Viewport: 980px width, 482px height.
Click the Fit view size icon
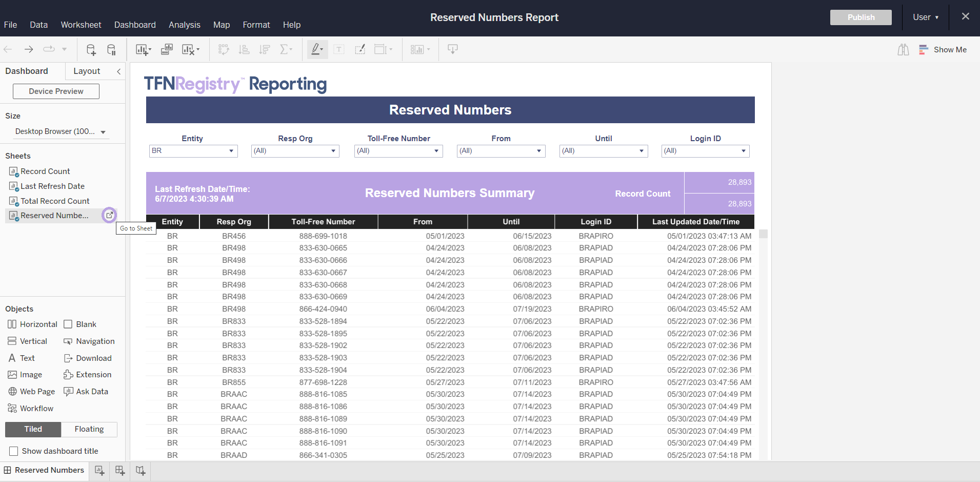pyautogui.click(x=383, y=49)
